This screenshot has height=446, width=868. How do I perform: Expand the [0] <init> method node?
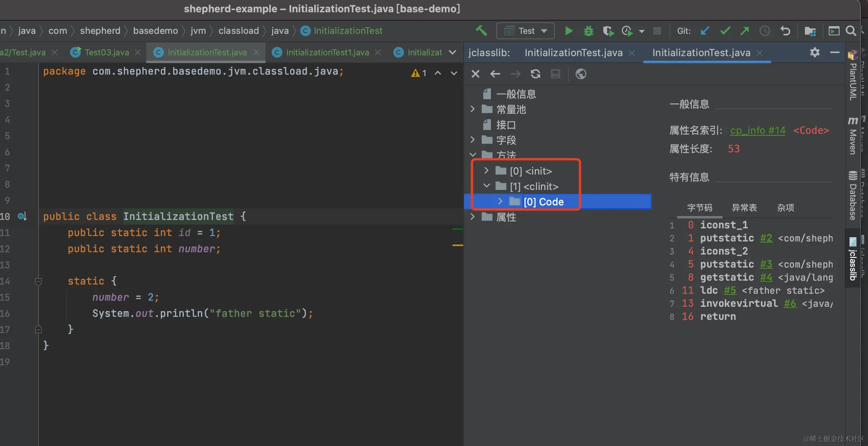click(487, 170)
